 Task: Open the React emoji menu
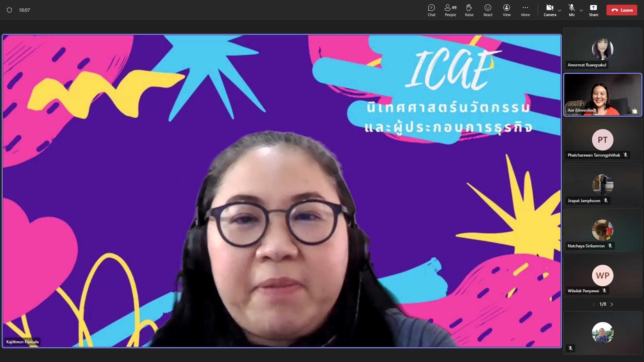click(488, 10)
